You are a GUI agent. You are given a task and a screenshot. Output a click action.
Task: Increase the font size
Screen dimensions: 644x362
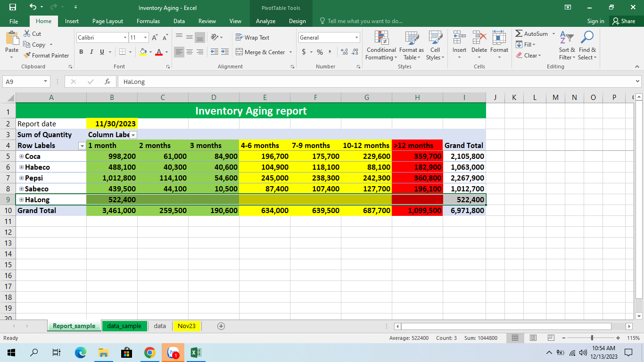click(x=155, y=38)
